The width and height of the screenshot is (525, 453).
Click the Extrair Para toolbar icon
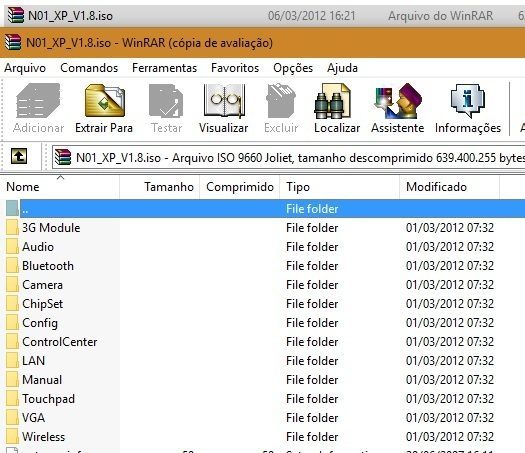[104, 101]
